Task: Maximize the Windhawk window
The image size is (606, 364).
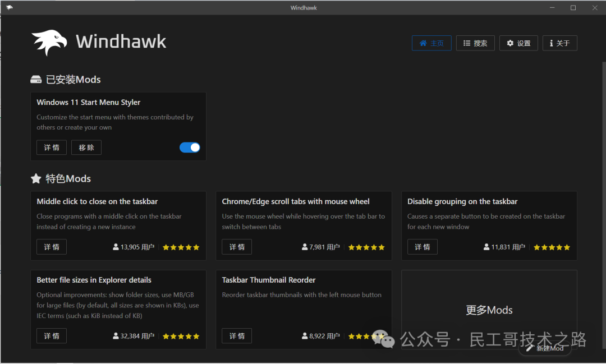Action: point(573,8)
